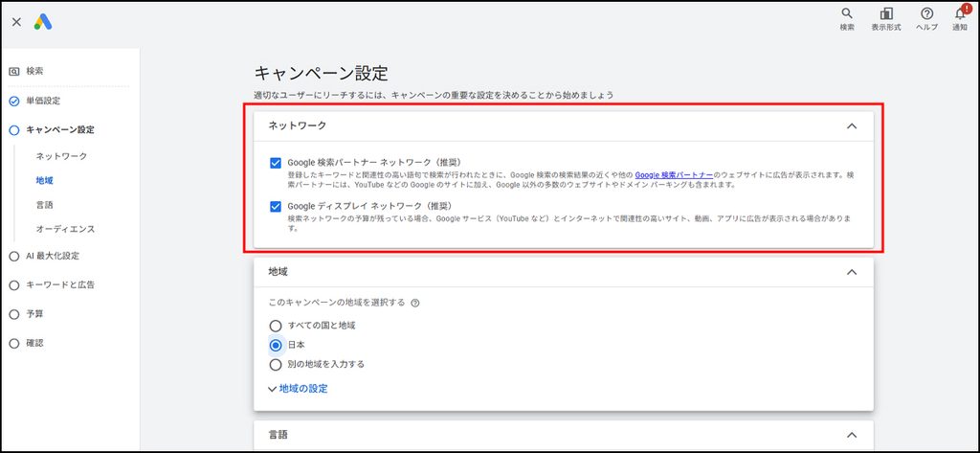980x453 pixels.
Task: Uncheck Google ディスプレイ ネットワーク checkbox
Action: coord(276,207)
